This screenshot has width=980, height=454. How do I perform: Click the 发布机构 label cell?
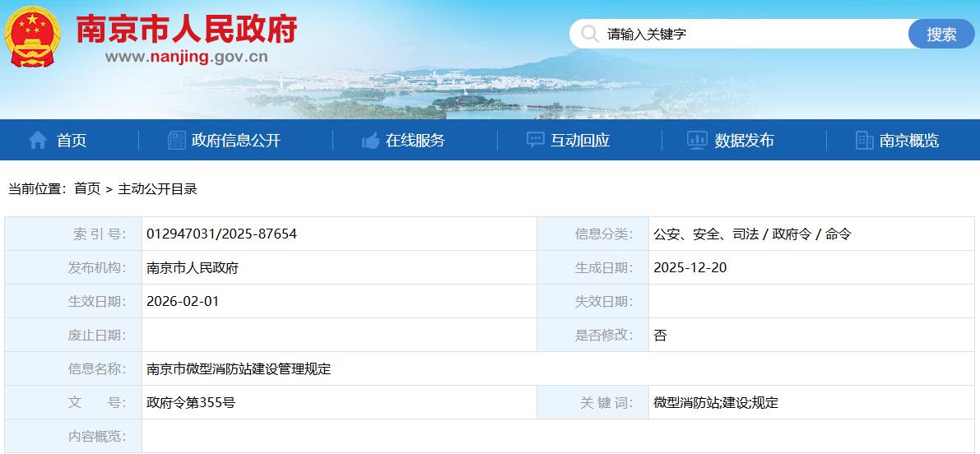point(73,267)
